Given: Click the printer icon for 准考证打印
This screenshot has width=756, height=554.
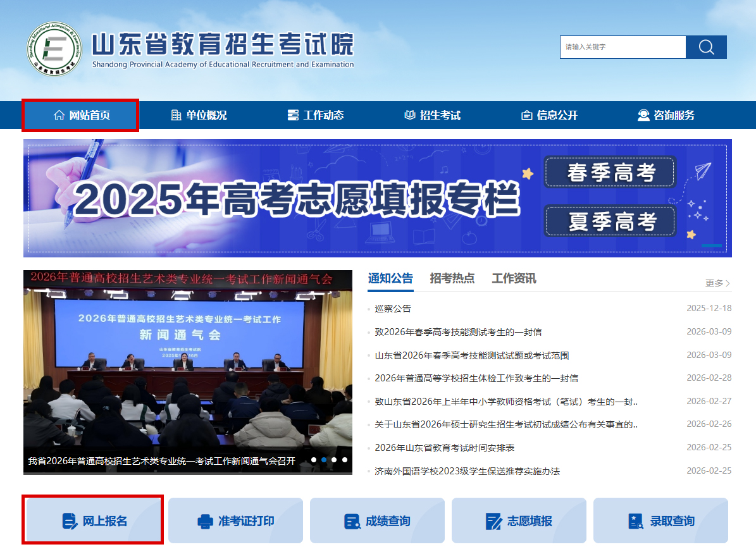Looking at the screenshot, I should tap(206, 521).
